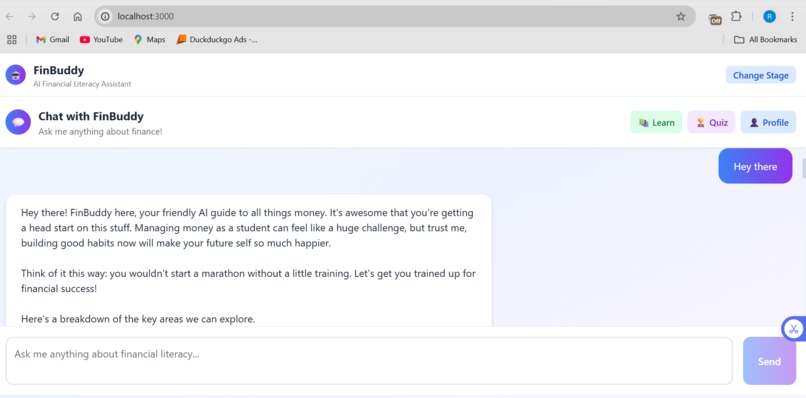
Task: Click the FinBuddy title text
Action: (x=59, y=70)
